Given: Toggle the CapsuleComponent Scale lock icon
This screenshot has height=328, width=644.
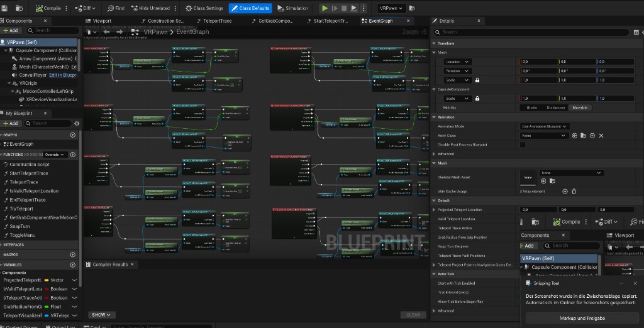Looking at the screenshot, I should (477, 99).
